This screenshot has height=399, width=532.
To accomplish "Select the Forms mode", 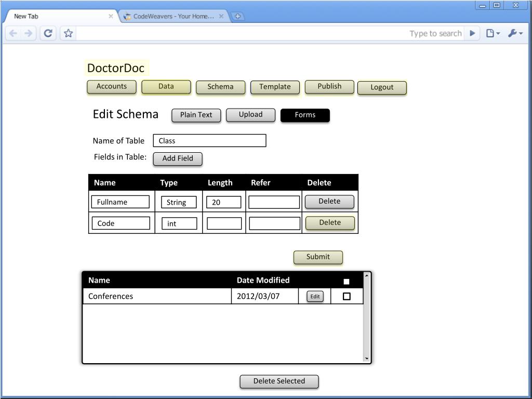I will click(305, 115).
